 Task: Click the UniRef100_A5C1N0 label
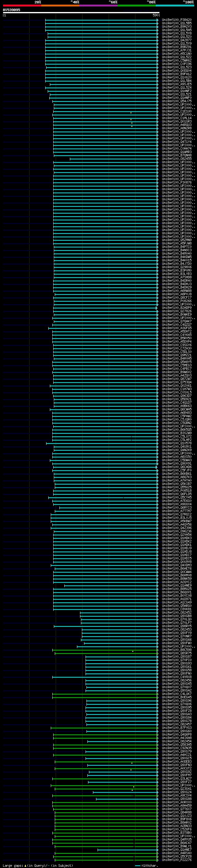[x=176, y=54]
